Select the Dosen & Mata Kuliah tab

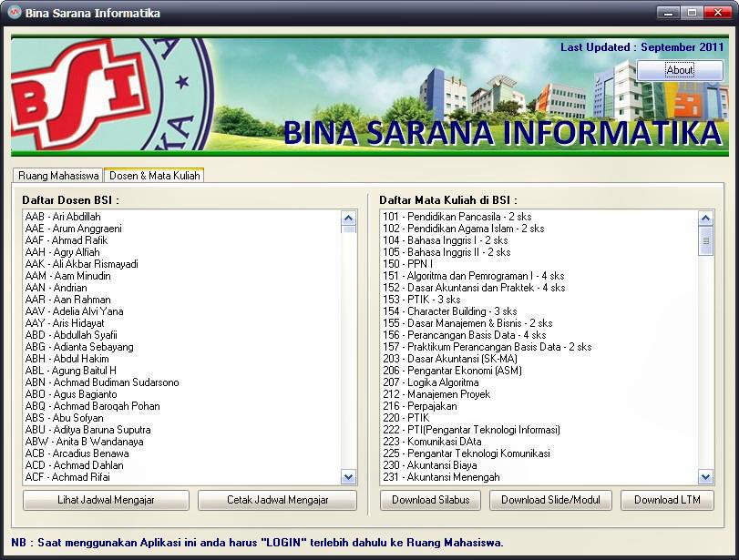154,175
